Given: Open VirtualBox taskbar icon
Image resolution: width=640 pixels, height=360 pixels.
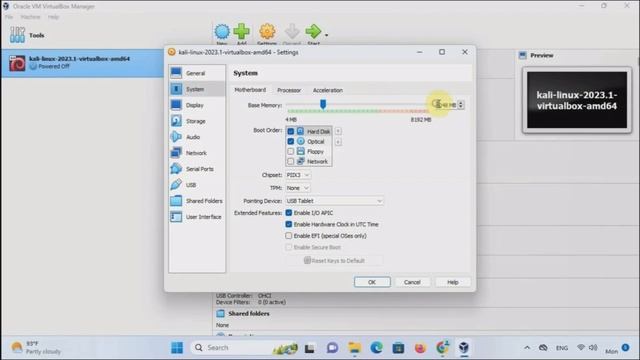Looking at the screenshot, I should click(x=464, y=348).
